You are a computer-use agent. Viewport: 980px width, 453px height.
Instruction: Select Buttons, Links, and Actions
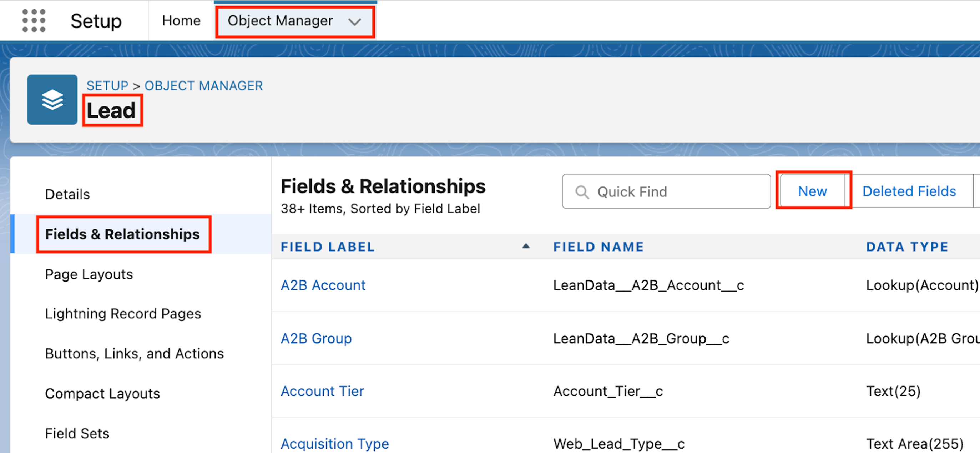click(x=134, y=354)
